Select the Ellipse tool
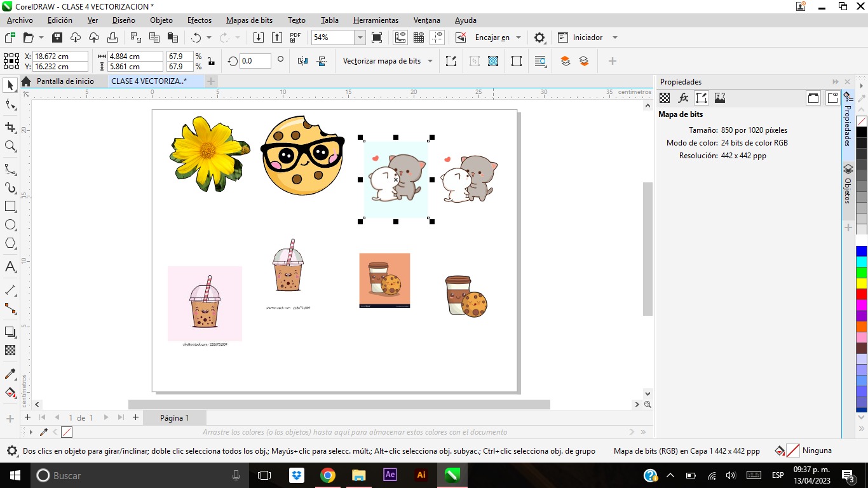Screen dimensions: 868x488 coord(10,225)
